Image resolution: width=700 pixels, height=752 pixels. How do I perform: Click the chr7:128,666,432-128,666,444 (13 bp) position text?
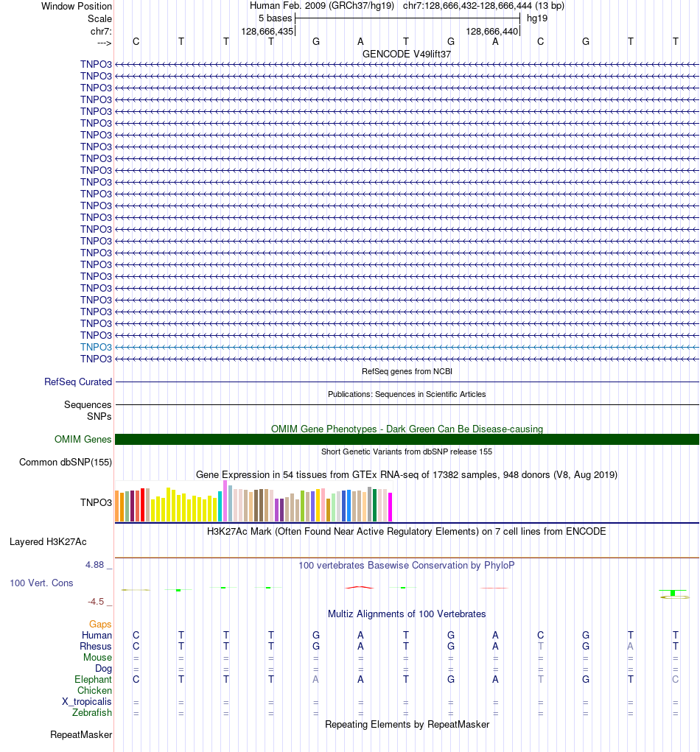point(483,6)
